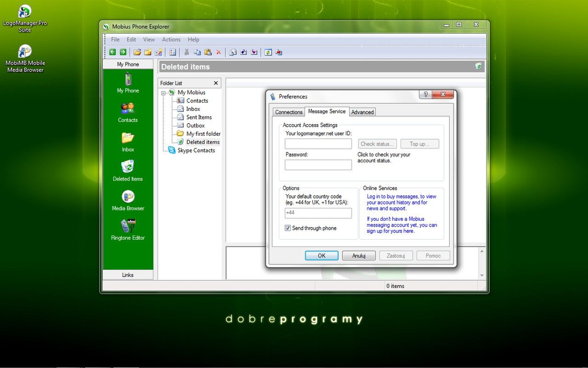Viewport: 588px width, 368px height.
Task: Close the Folder List pane
Action: coord(216,83)
